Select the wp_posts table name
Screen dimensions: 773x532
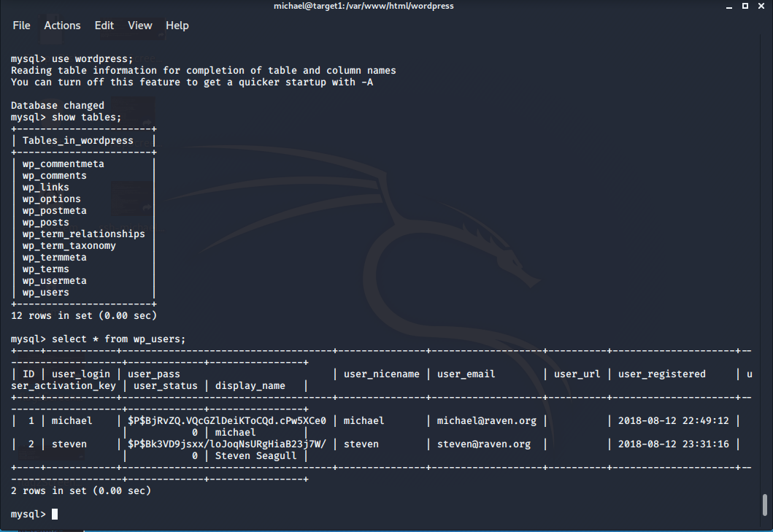click(x=45, y=223)
